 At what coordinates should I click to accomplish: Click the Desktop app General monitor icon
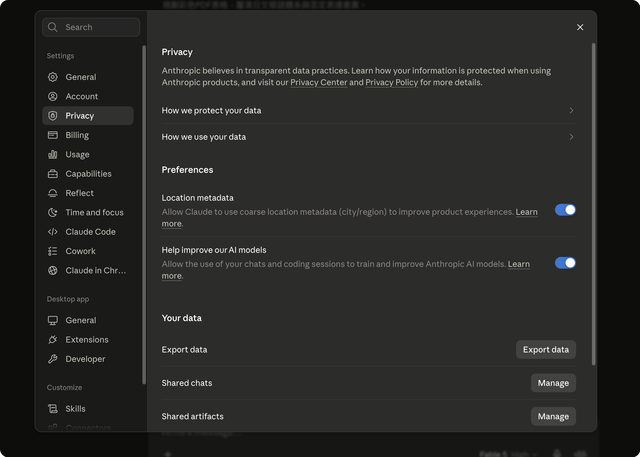tap(53, 320)
